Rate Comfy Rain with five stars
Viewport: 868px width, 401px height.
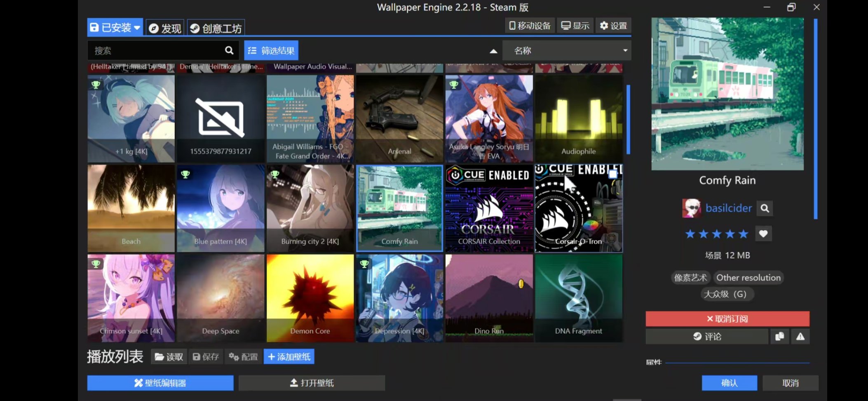click(743, 234)
